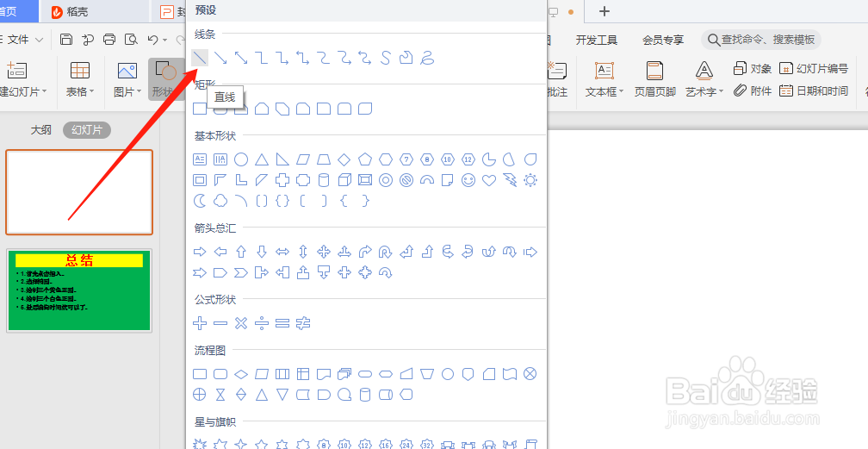This screenshot has width=868, height=449.
Task: Insert the regular pentagon basic shape
Action: (365, 159)
